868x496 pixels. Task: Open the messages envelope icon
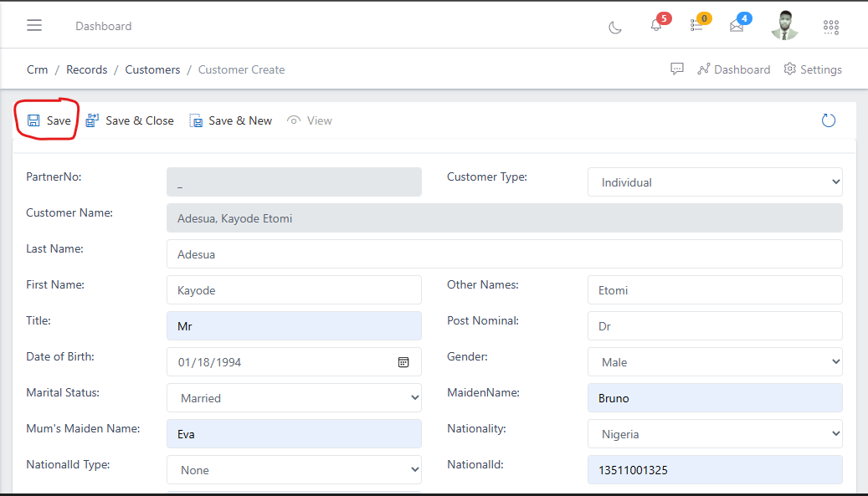[736, 27]
